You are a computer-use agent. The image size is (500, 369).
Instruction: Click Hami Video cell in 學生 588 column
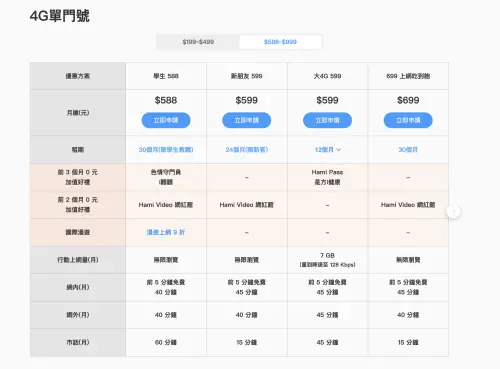166,205
